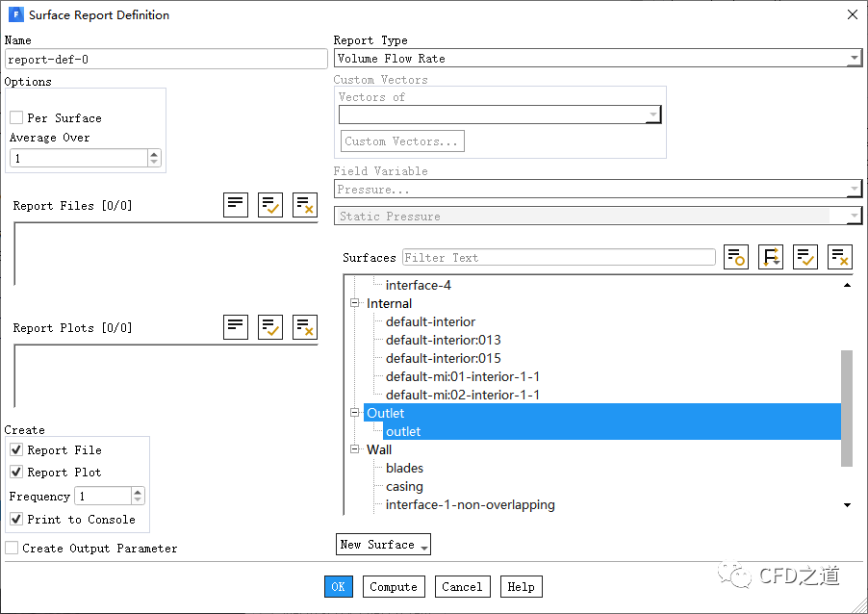Image resolution: width=868 pixels, height=614 pixels.
Task: Click Report Files toggle list icon
Action: coord(236,204)
